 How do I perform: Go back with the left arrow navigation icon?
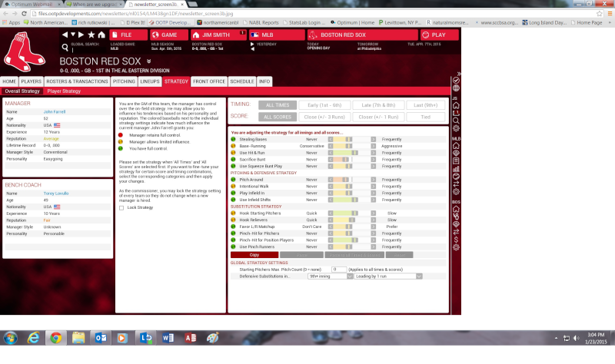pos(65,35)
